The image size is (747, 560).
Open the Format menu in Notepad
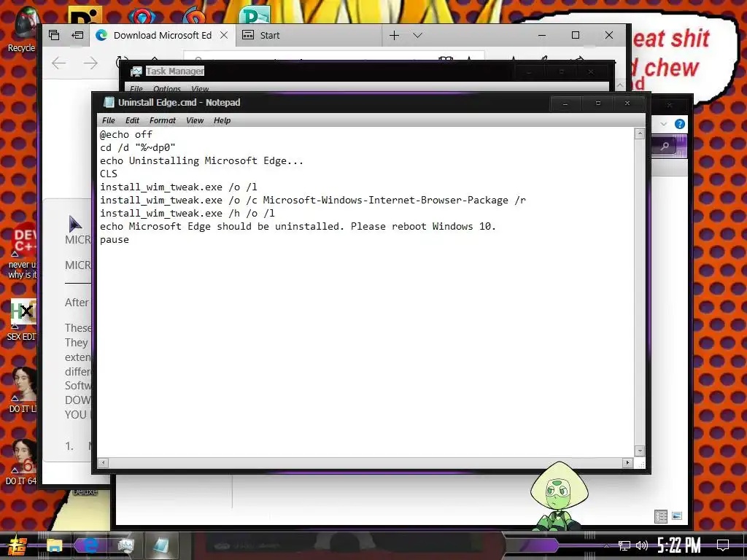point(163,120)
